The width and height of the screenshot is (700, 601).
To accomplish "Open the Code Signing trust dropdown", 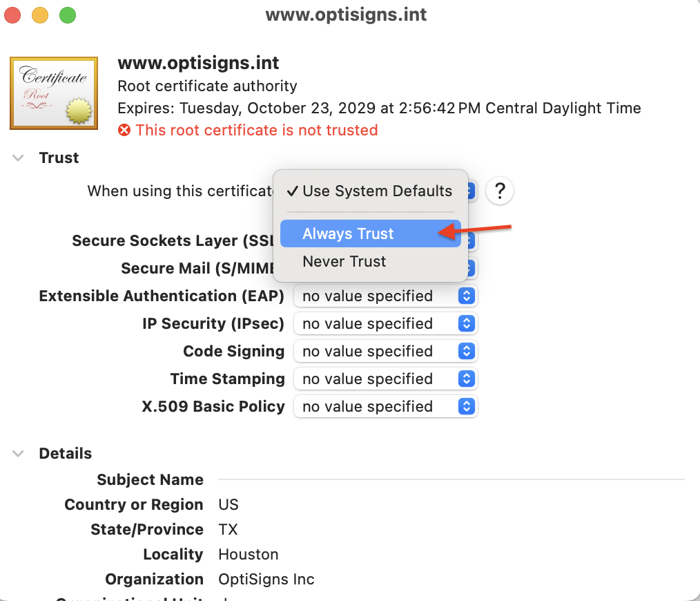I will coord(386,351).
